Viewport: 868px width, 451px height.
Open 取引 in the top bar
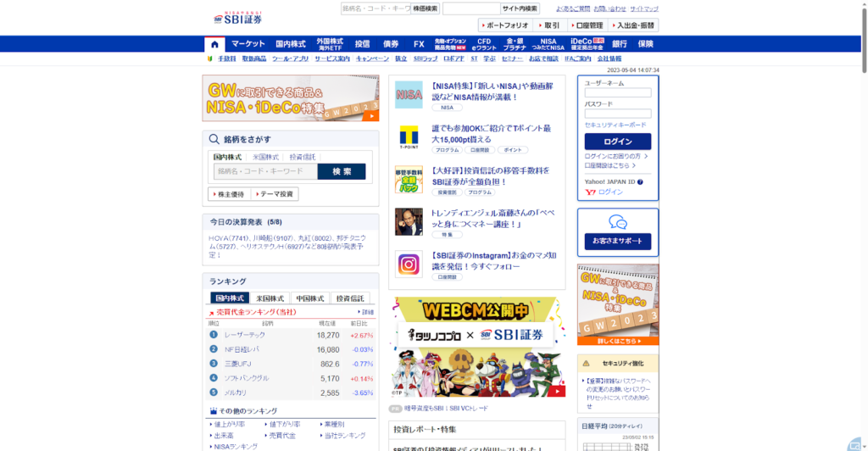pyautogui.click(x=549, y=25)
